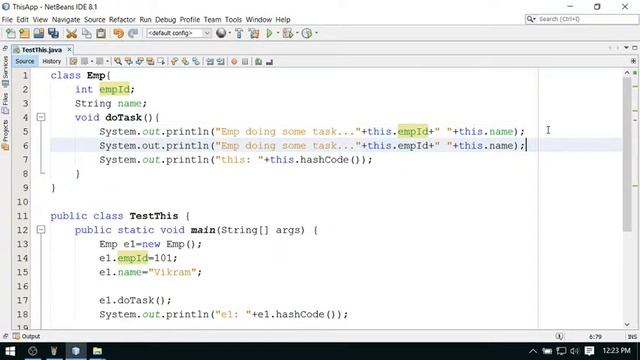Screen dimensions: 640x360
Task: Open the Output panel
Action: pos(27,336)
